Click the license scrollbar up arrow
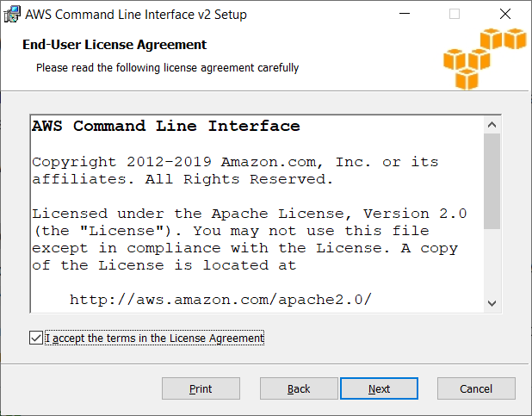This screenshot has height=416, width=532. [x=492, y=125]
